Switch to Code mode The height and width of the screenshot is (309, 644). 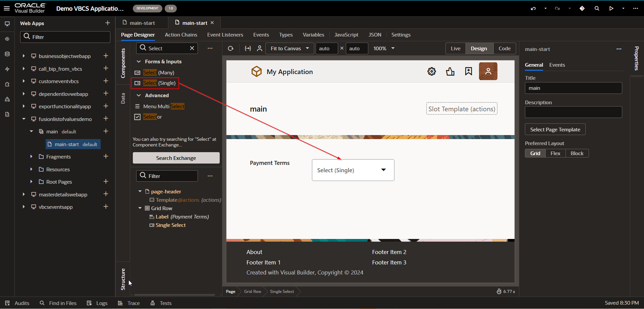[504, 49]
